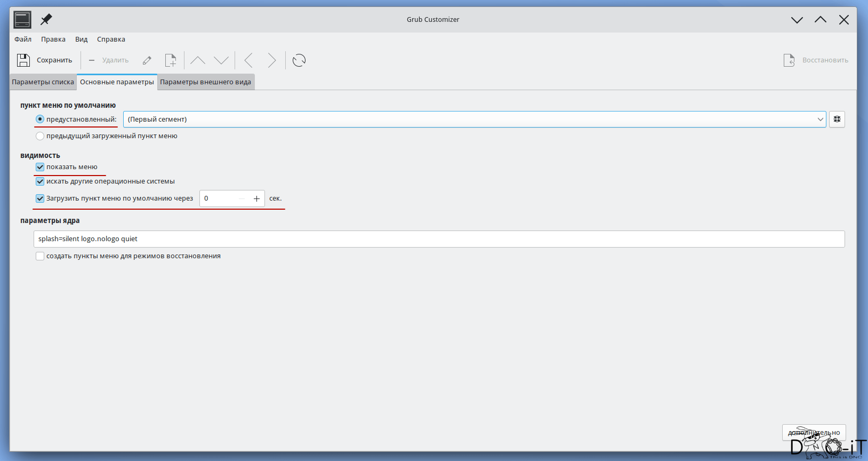Click the move down arrow icon

tap(221, 60)
